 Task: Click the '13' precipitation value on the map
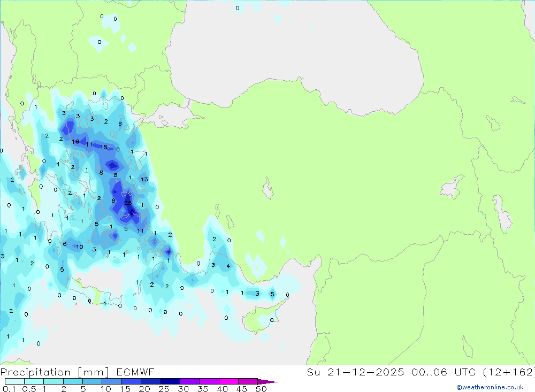pos(144,179)
